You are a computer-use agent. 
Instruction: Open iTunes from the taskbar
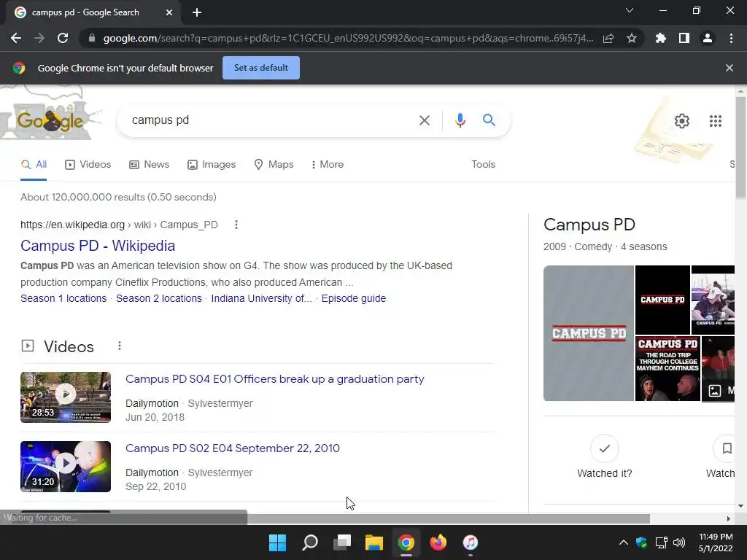(471, 542)
